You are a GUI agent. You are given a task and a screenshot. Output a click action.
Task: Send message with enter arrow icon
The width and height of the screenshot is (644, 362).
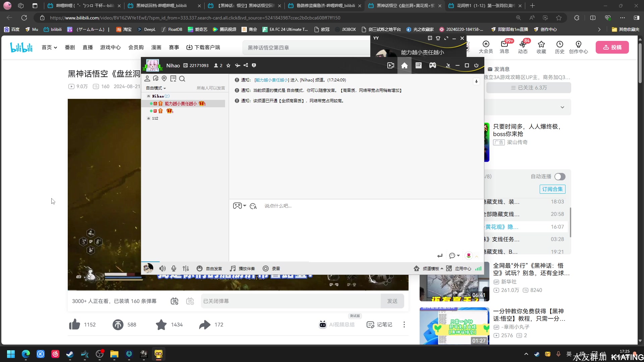(x=440, y=256)
